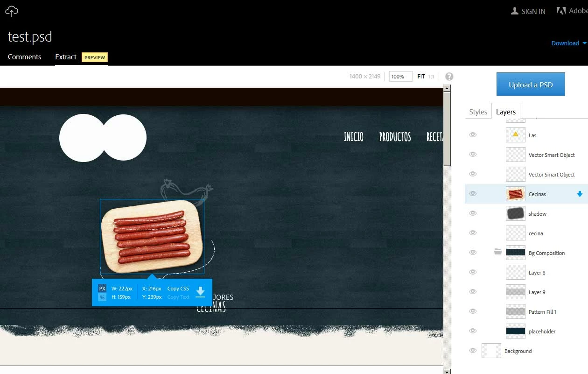The height and width of the screenshot is (374, 588).
Task: Switch units to percent in measurement popup
Action: (102, 297)
